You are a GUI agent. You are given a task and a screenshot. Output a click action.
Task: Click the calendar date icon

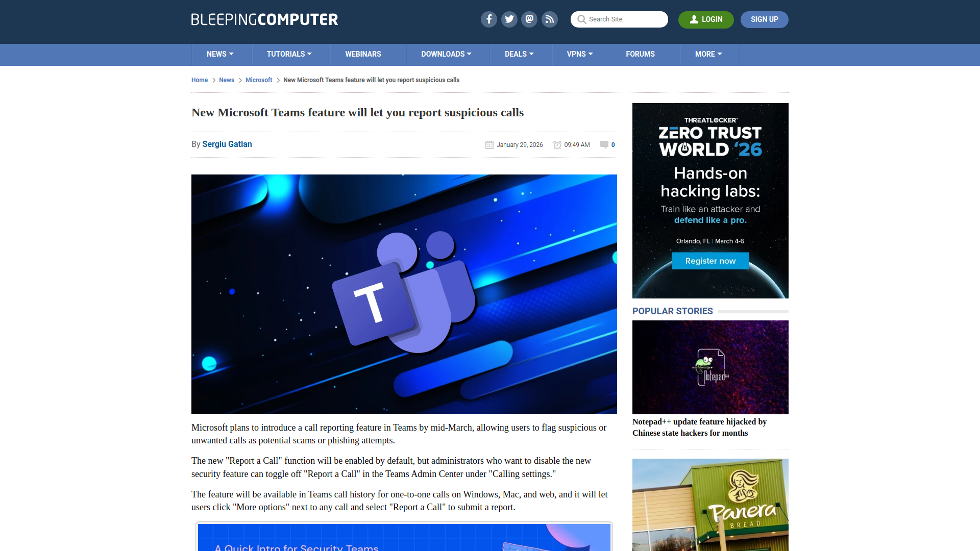point(489,145)
